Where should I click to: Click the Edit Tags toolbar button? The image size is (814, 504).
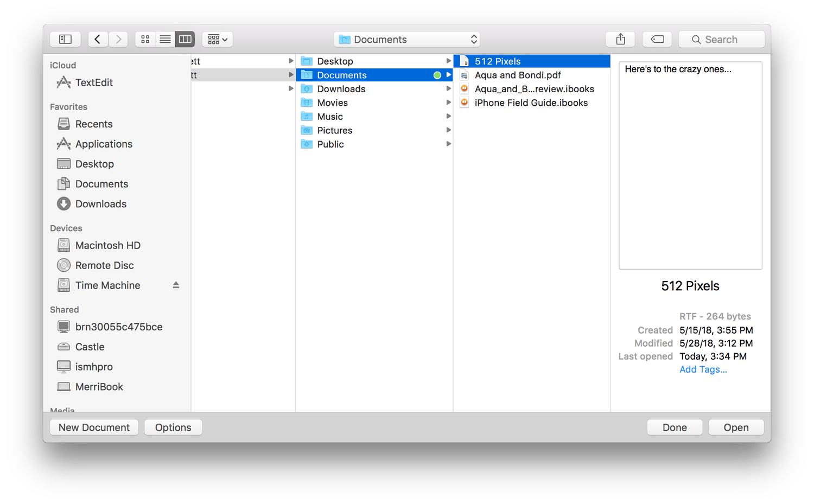coord(657,39)
